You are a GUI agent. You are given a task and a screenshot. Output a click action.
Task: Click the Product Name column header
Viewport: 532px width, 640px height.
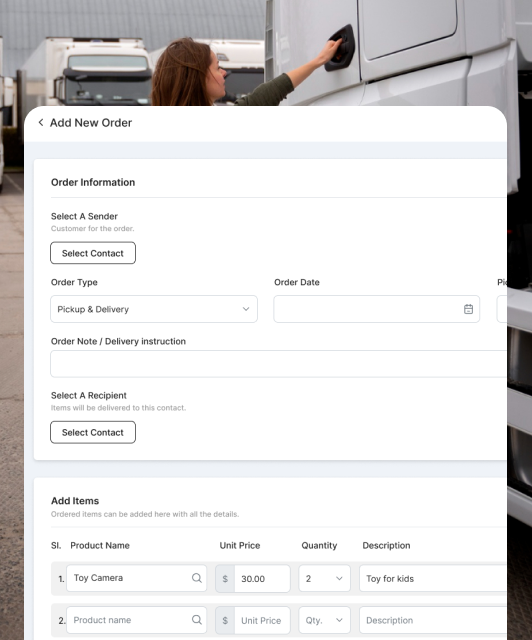(x=100, y=545)
